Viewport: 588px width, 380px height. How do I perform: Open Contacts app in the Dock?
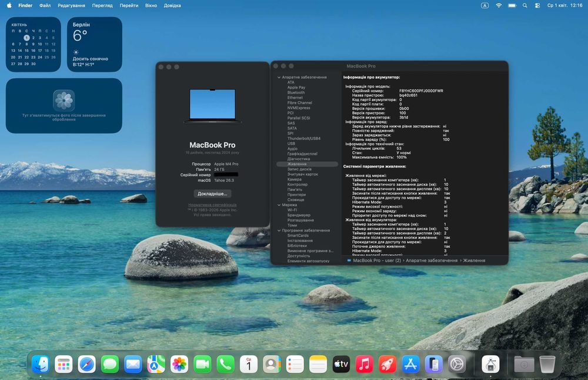[272, 364]
